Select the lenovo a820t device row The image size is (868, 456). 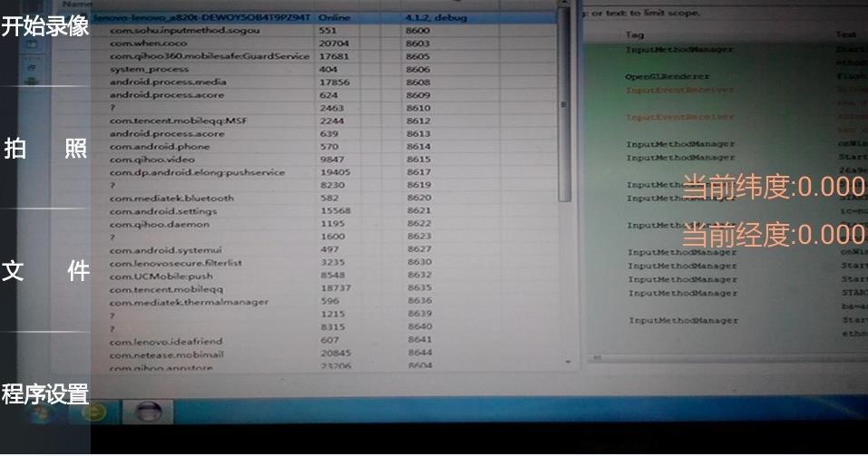(324, 18)
